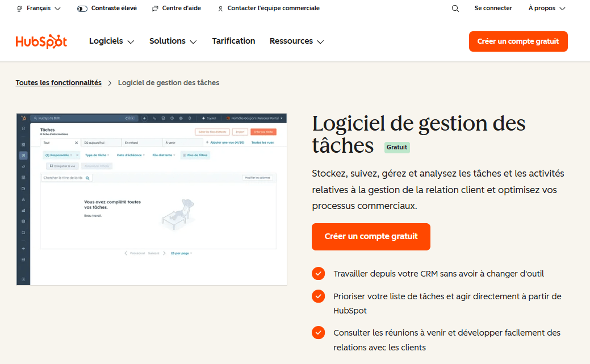Click the person icon beside Contacter l'équipe commerciale
This screenshot has height=364, width=590.
pos(220,9)
